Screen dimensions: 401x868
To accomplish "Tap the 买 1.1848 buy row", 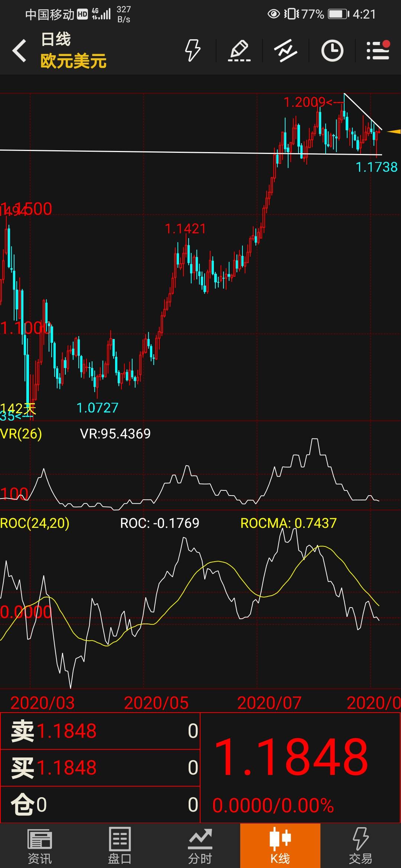I will [100, 767].
